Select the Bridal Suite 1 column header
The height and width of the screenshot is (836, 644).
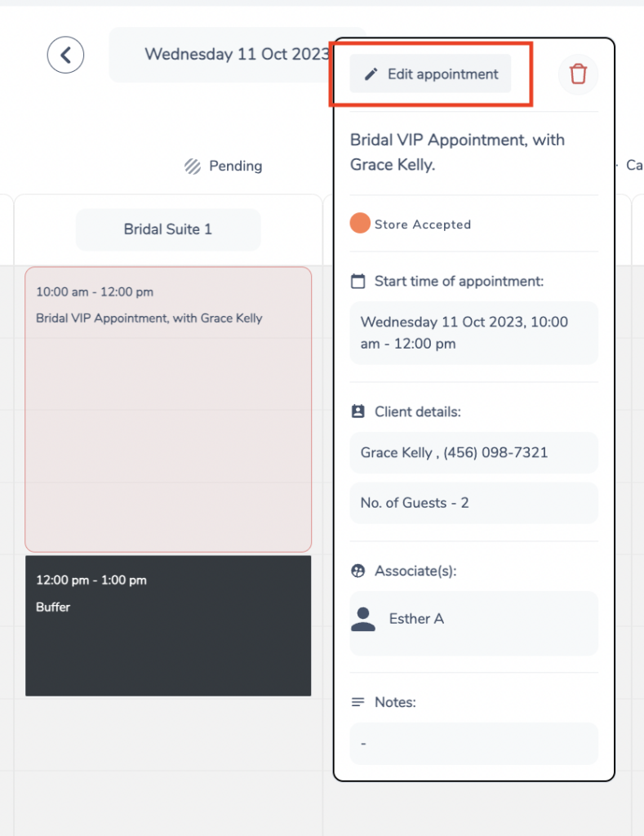[x=168, y=229]
